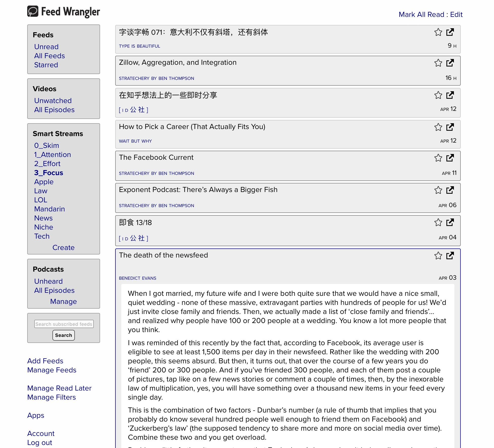Open external link for 'How to Pick a Career'

click(451, 126)
